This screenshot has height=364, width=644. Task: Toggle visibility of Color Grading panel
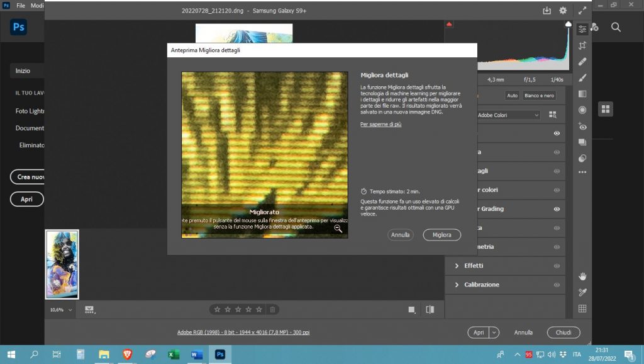pos(557,209)
